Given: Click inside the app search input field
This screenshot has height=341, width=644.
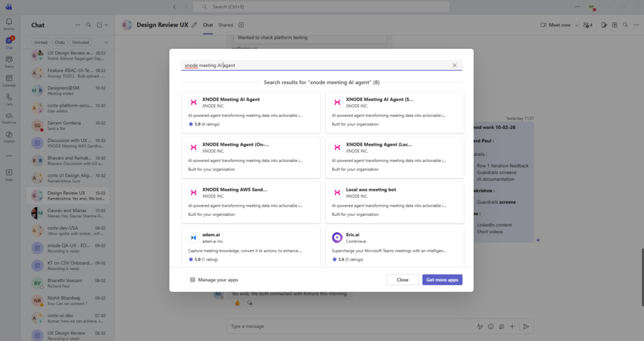Looking at the screenshot, I should click(314, 65).
